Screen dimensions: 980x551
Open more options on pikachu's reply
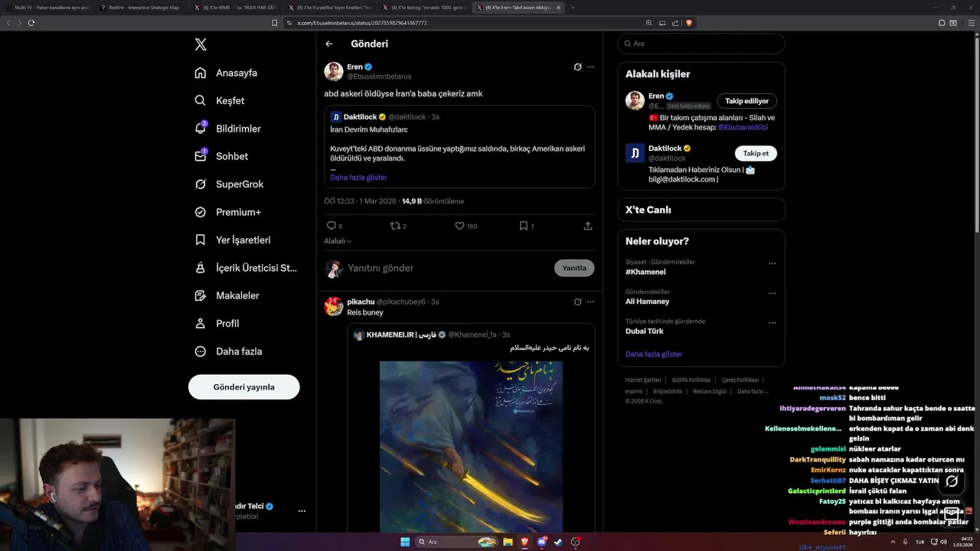pyautogui.click(x=590, y=302)
